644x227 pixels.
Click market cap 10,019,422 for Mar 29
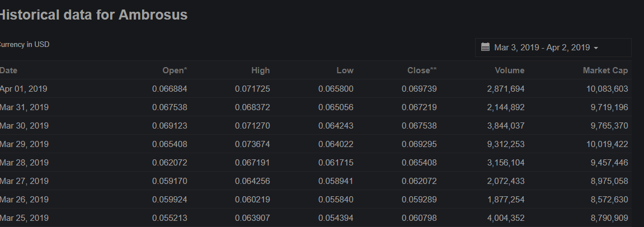click(x=607, y=144)
